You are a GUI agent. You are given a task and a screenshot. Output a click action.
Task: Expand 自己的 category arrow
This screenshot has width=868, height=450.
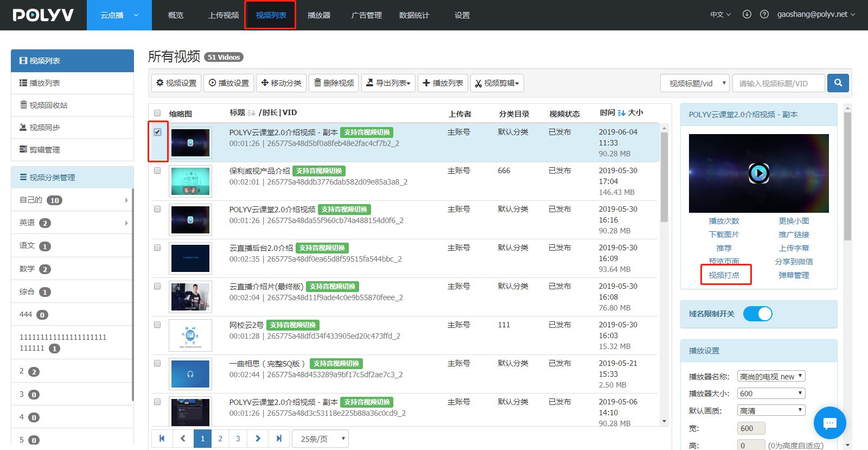pyautogui.click(x=126, y=200)
